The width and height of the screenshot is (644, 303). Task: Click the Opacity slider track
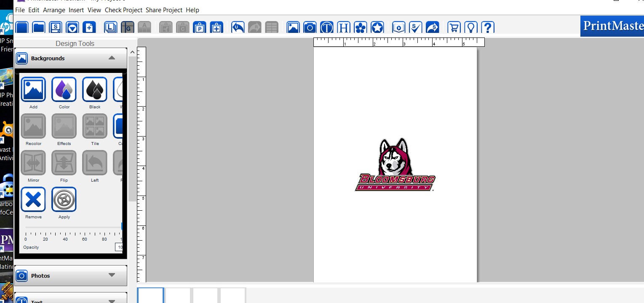tap(74, 228)
